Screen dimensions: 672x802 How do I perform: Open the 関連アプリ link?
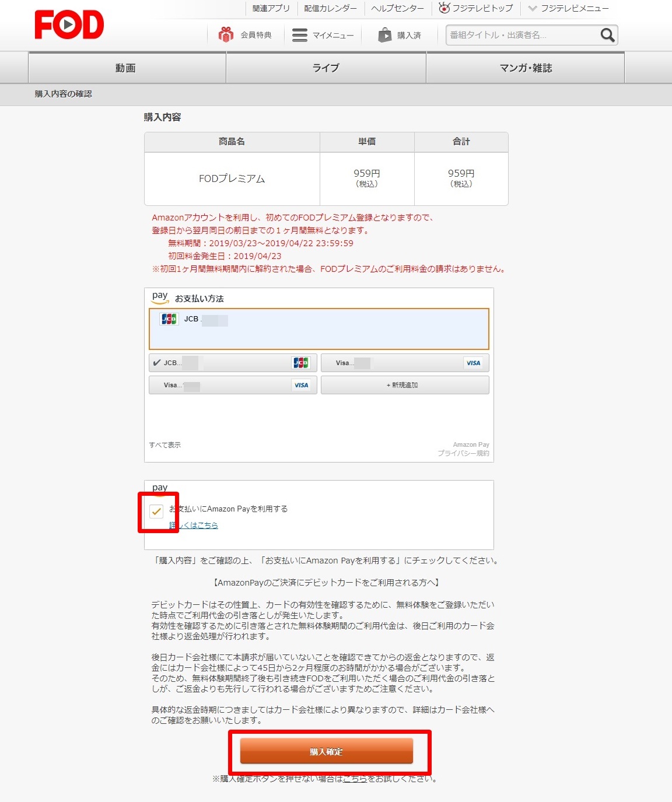(271, 8)
